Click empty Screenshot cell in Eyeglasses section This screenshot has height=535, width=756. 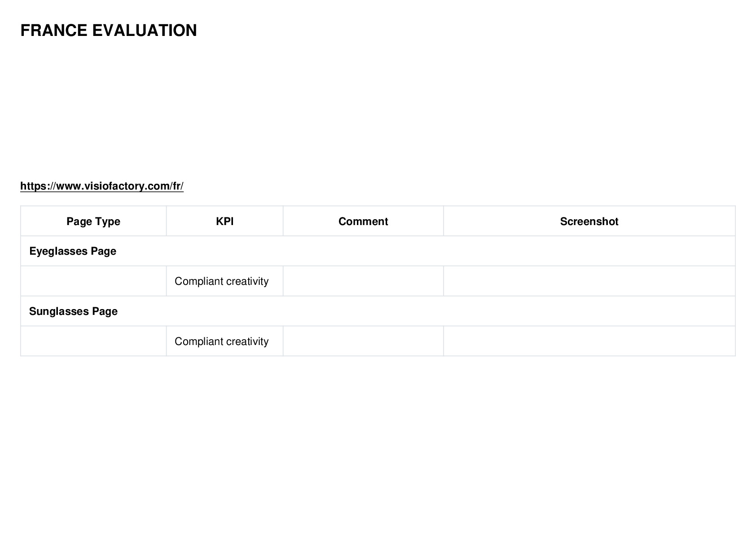(589, 281)
